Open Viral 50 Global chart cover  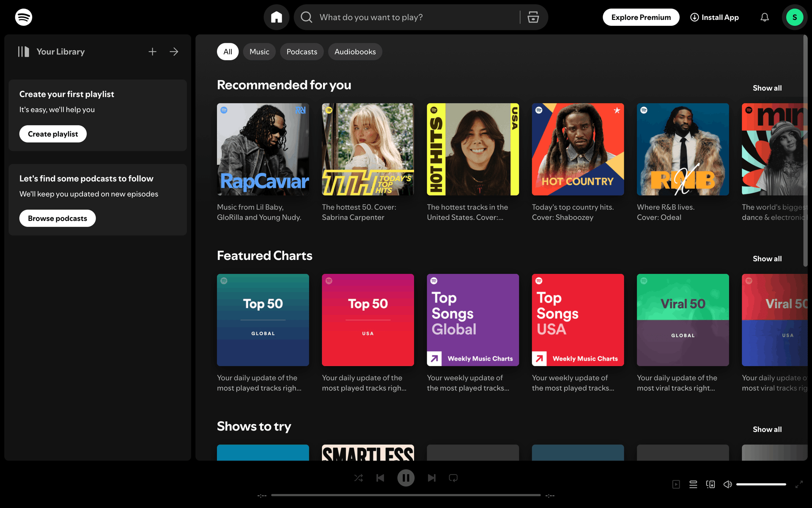point(683,320)
